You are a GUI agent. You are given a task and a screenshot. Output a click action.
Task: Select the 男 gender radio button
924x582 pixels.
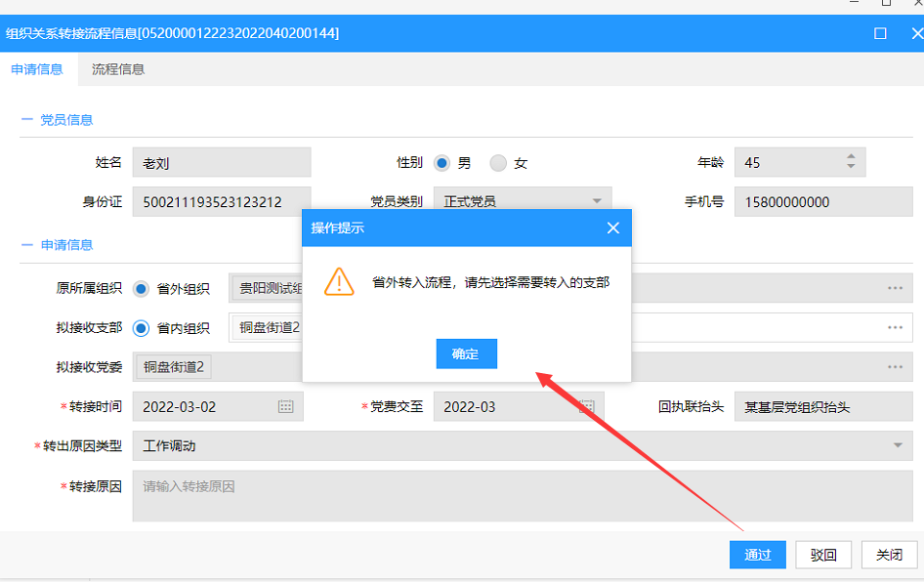tap(442, 163)
